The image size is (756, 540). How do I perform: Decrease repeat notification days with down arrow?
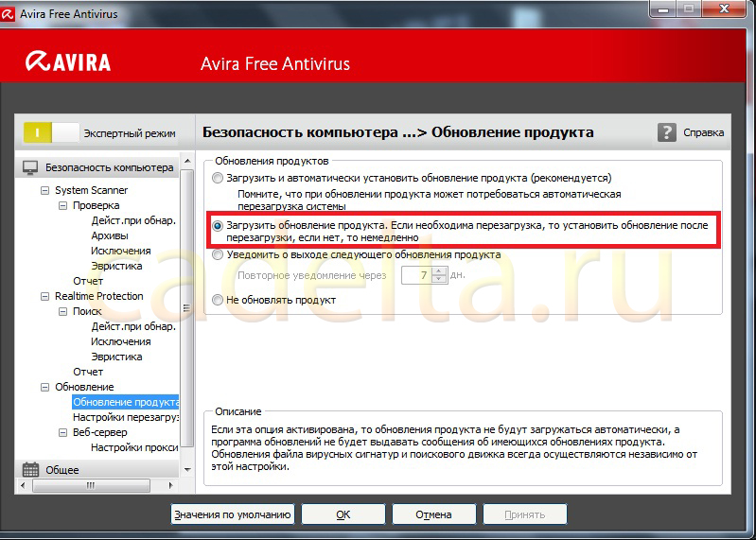click(x=439, y=279)
